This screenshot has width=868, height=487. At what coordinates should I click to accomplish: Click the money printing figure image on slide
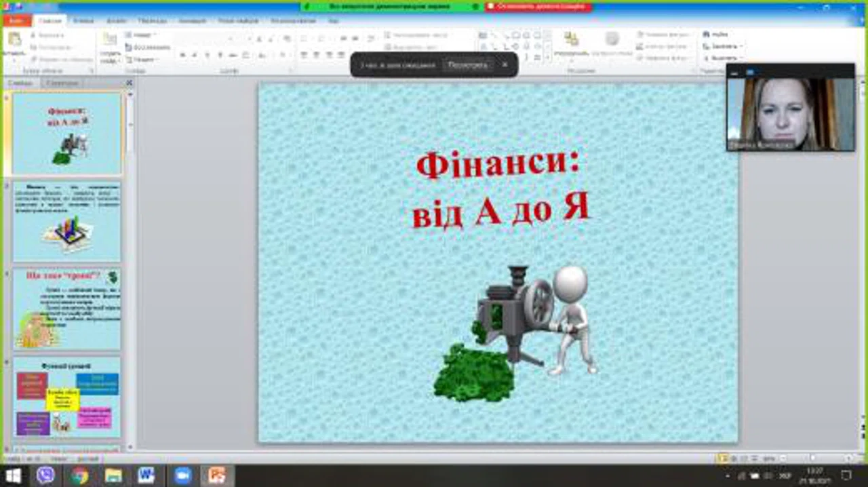[x=516, y=332]
